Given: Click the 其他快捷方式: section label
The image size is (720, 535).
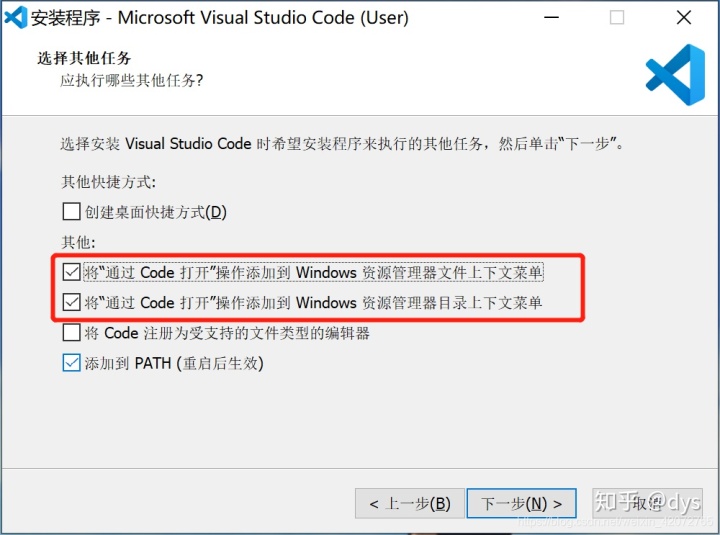Looking at the screenshot, I should pos(109,182).
